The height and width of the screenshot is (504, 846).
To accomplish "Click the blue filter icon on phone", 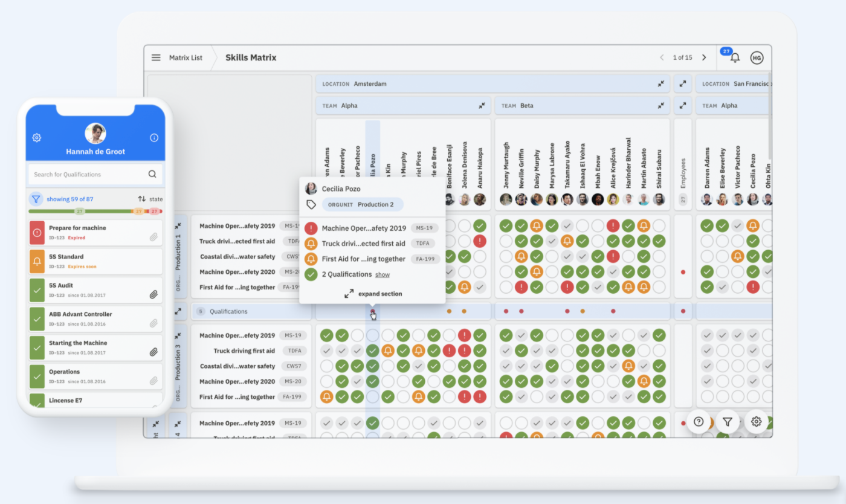I will (36, 199).
